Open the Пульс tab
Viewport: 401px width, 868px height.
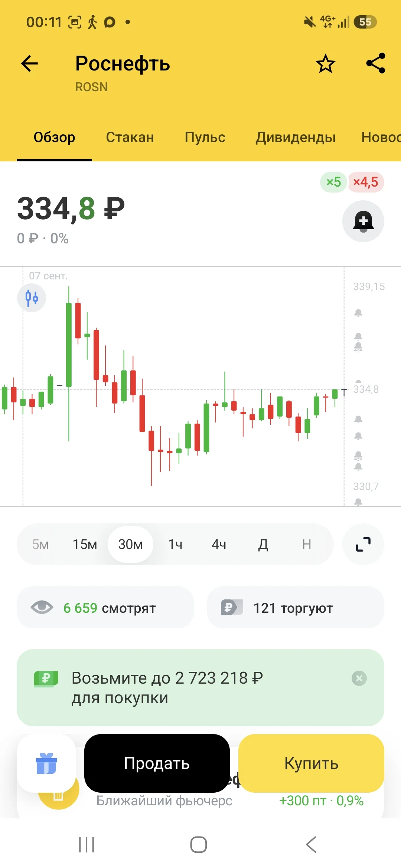point(205,137)
